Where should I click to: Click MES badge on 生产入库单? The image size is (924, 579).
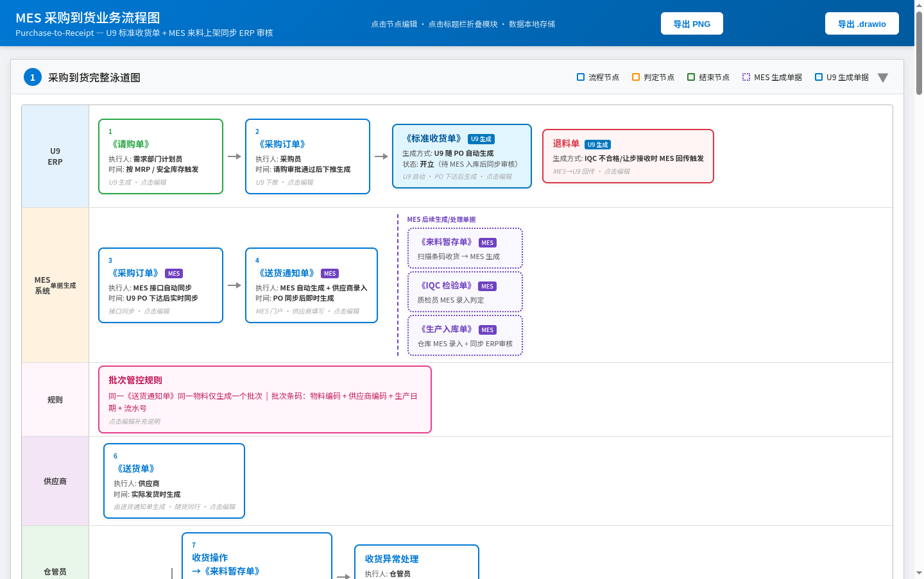coord(488,330)
